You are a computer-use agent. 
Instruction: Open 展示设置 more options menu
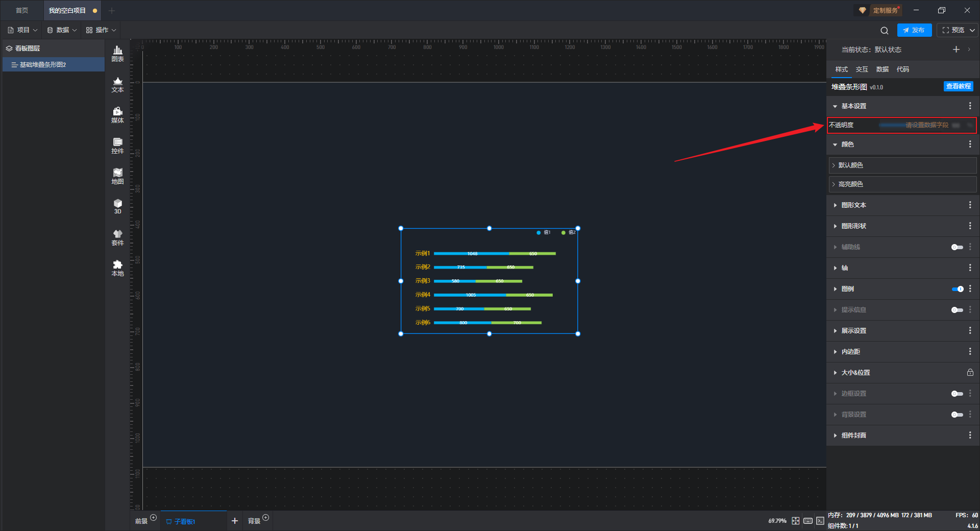tap(970, 330)
